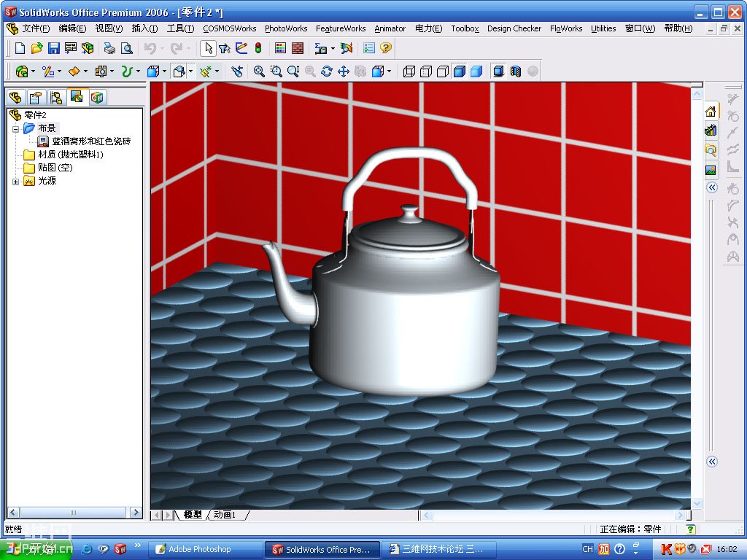Click the Rebuild traffic light icon
This screenshot has height=560, width=747.
click(259, 48)
